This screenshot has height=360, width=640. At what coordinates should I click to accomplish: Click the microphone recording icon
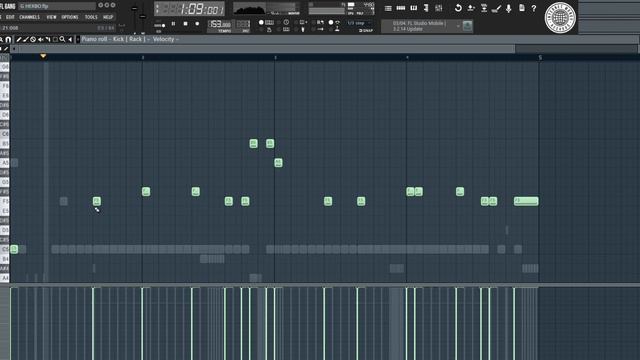[509, 8]
